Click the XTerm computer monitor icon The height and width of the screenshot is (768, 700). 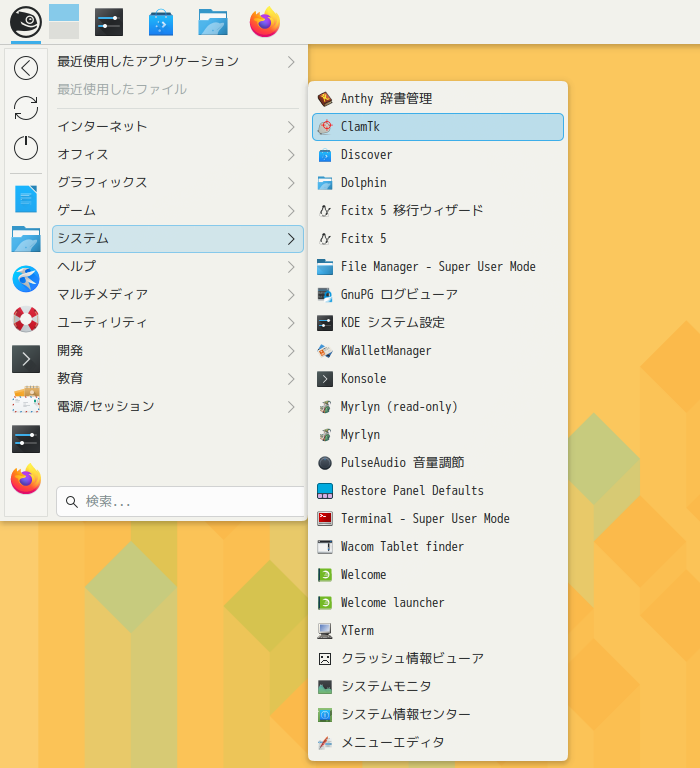(325, 631)
